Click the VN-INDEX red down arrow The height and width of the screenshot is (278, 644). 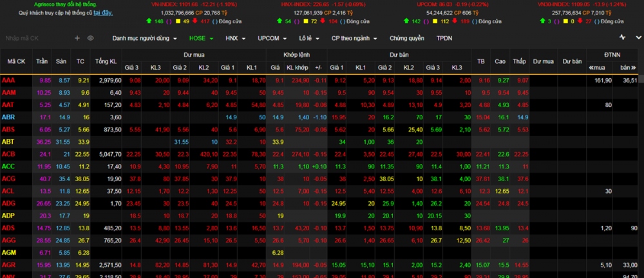(x=194, y=21)
